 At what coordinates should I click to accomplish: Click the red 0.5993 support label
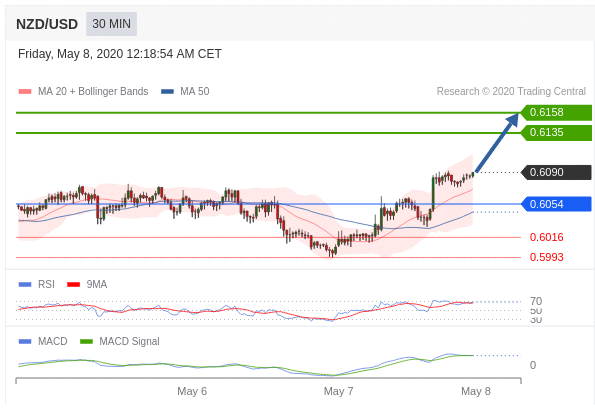pyautogui.click(x=546, y=257)
